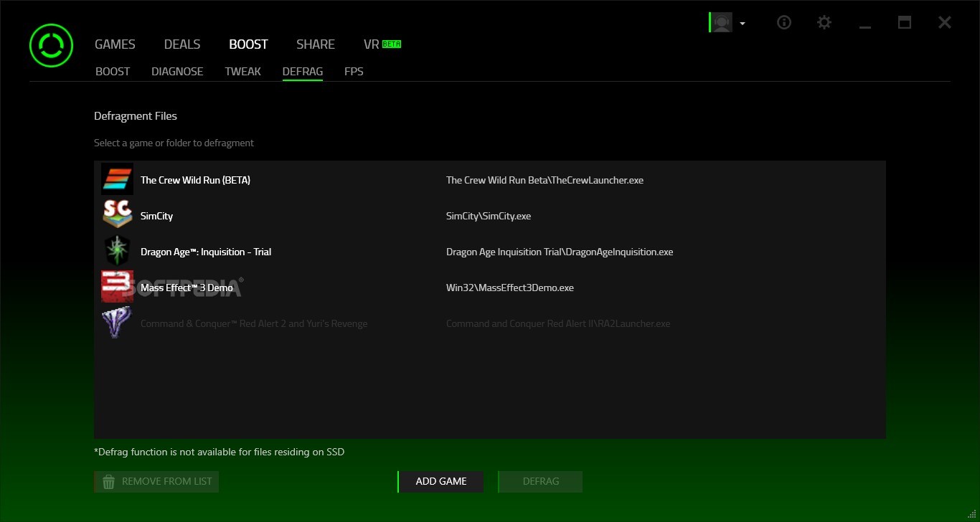Click the TheCrewLauncher.exe path

[x=545, y=180]
